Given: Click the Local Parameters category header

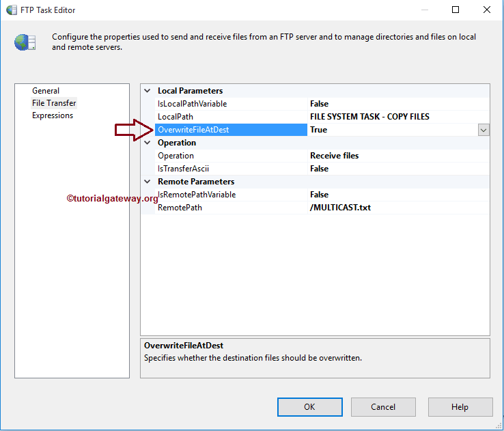Looking at the screenshot, I should 191,91.
